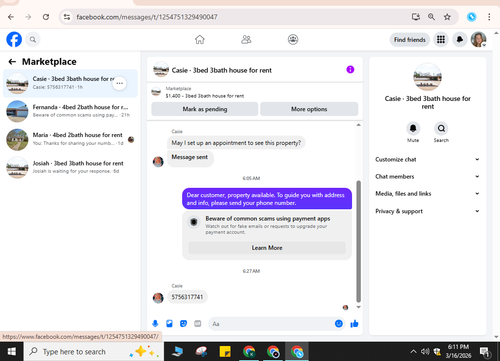This screenshot has width=500, height=361.
Task: Open the account profile picture menu
Action: [478, 40]
